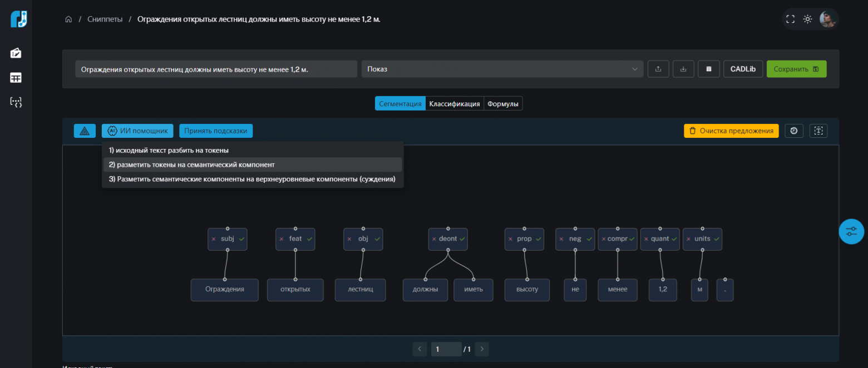Click the Очистка предложения button
The image size is (868, 368).
731,131
